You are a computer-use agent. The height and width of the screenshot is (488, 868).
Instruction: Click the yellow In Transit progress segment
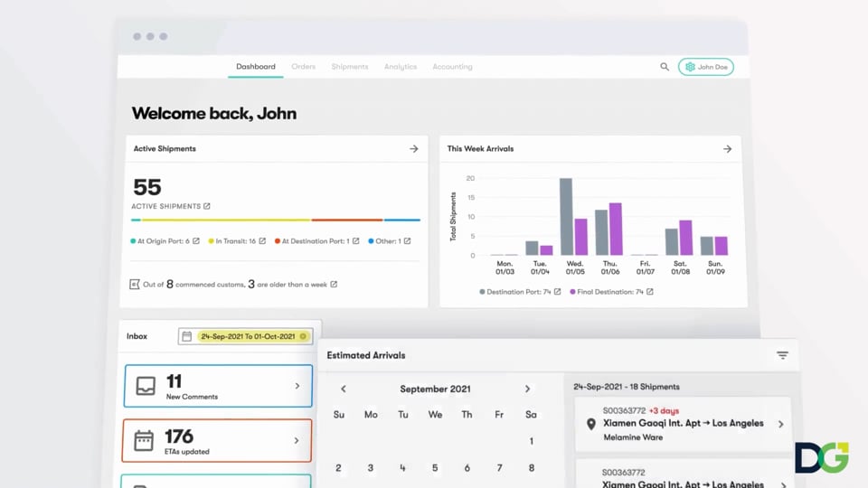(x=226, y=221)
